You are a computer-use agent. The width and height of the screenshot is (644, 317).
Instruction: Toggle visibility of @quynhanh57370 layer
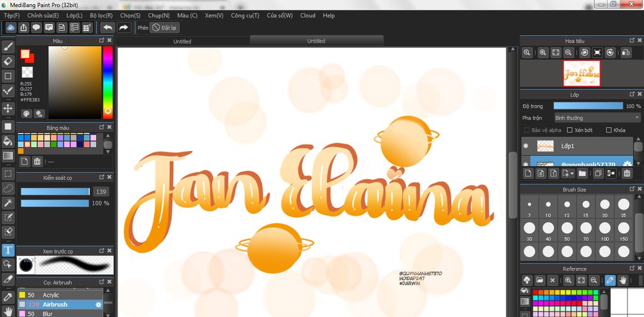(x=526, y=163)
